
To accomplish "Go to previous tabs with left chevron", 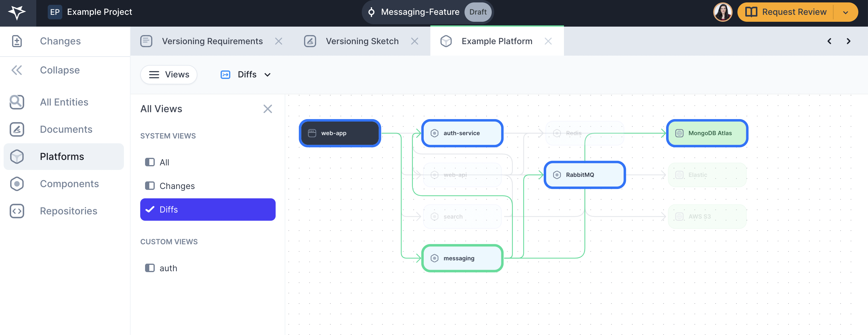I will tap(829, 41).
